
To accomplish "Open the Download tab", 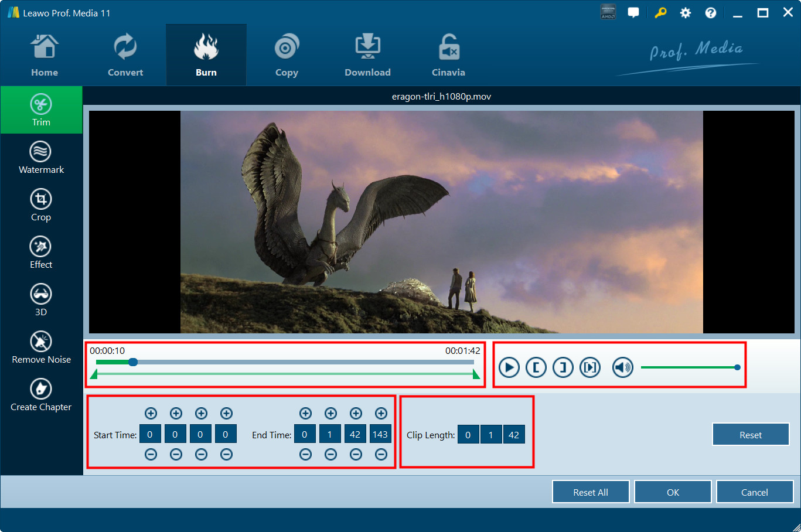I will pos(367,55).
